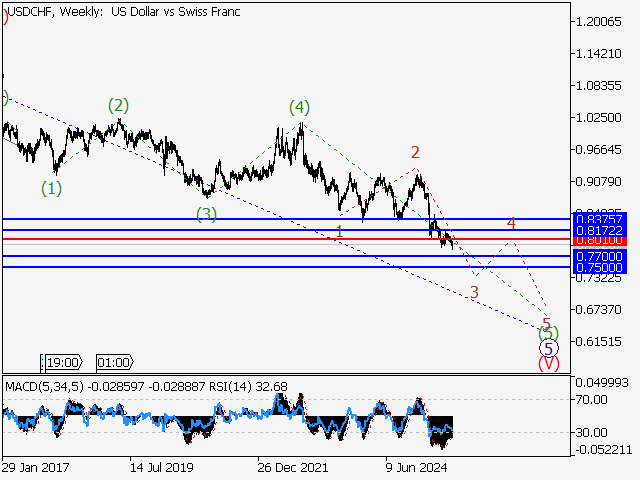The width and height of the screenshot is (640, 480).
Task: Click the MACD(5,34,5) indicator label
Action: tap(44, 386)
